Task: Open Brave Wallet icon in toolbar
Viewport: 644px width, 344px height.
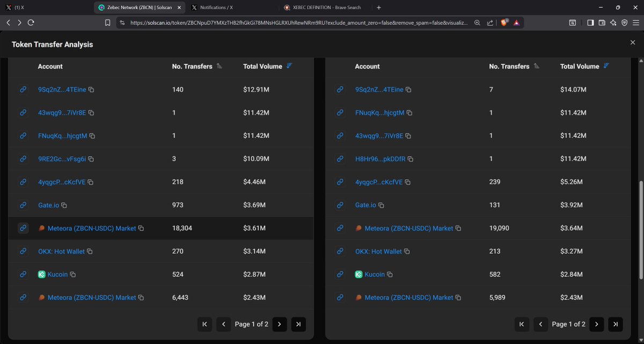Action: tap(602, 23)
